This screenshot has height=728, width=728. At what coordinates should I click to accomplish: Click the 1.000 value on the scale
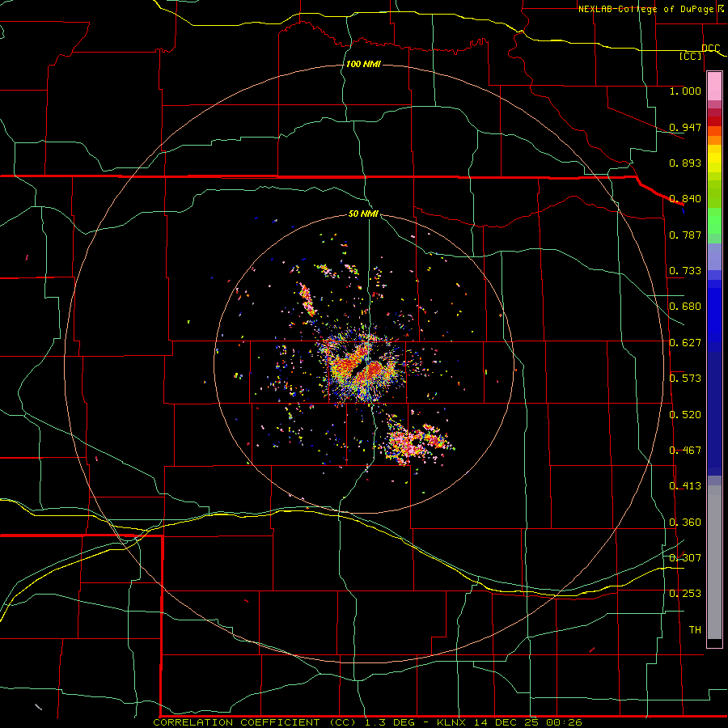685,91
